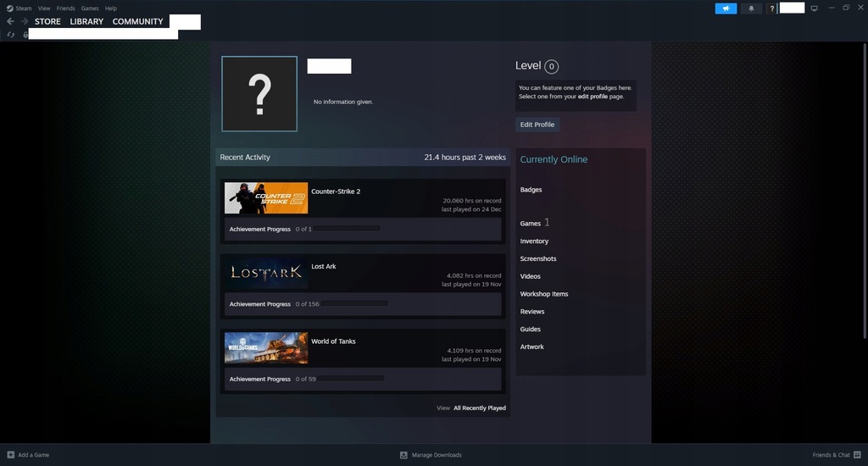Click the page vertical scrollbar

(865, 191)
